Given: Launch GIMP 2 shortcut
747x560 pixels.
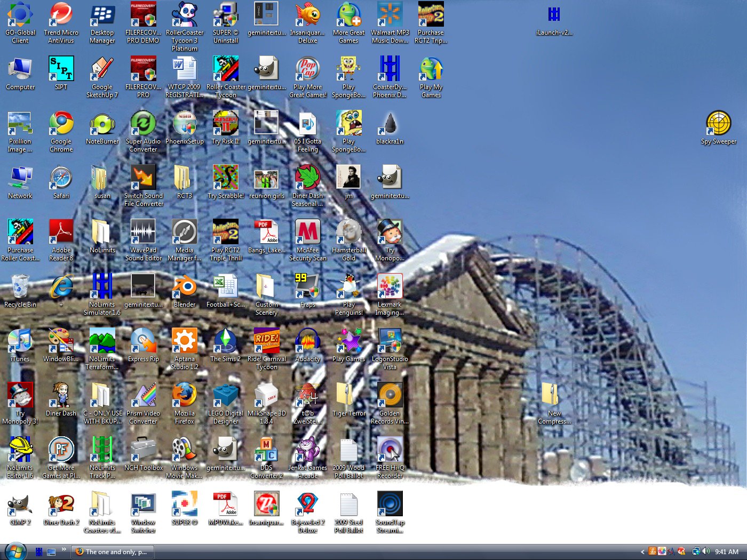Looking at the screenshot, I should (x=20, y=508).
